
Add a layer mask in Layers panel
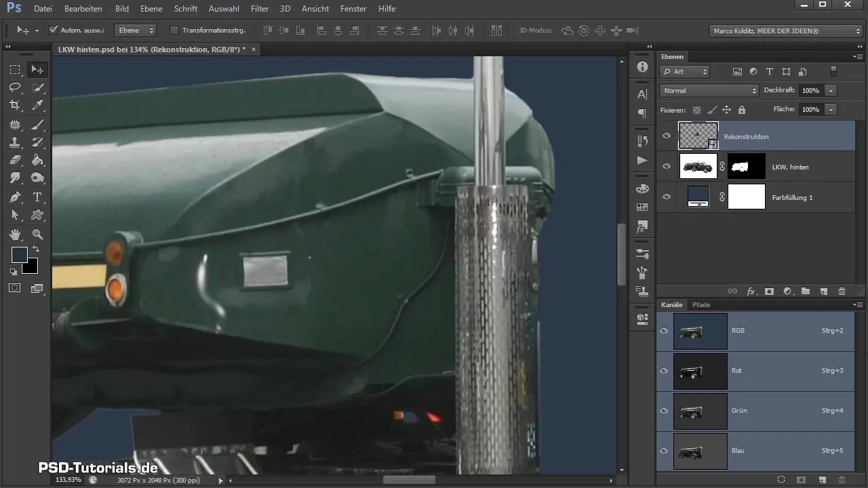coord(769,291)
